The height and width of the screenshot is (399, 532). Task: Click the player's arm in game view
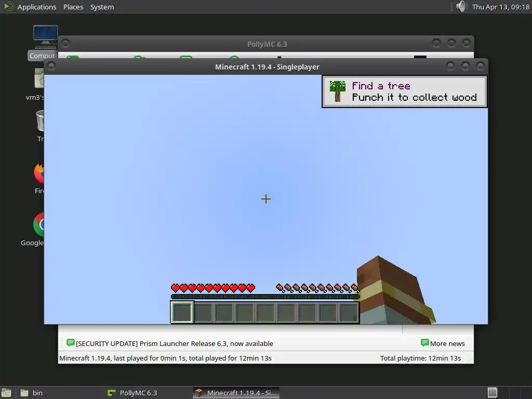tap(394, 292)
